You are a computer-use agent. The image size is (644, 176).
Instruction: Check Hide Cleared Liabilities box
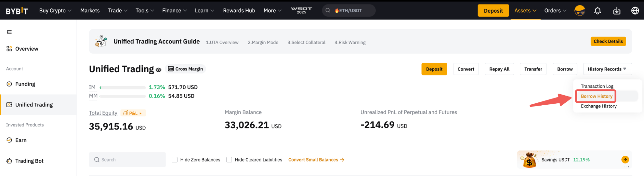(229, 160)
